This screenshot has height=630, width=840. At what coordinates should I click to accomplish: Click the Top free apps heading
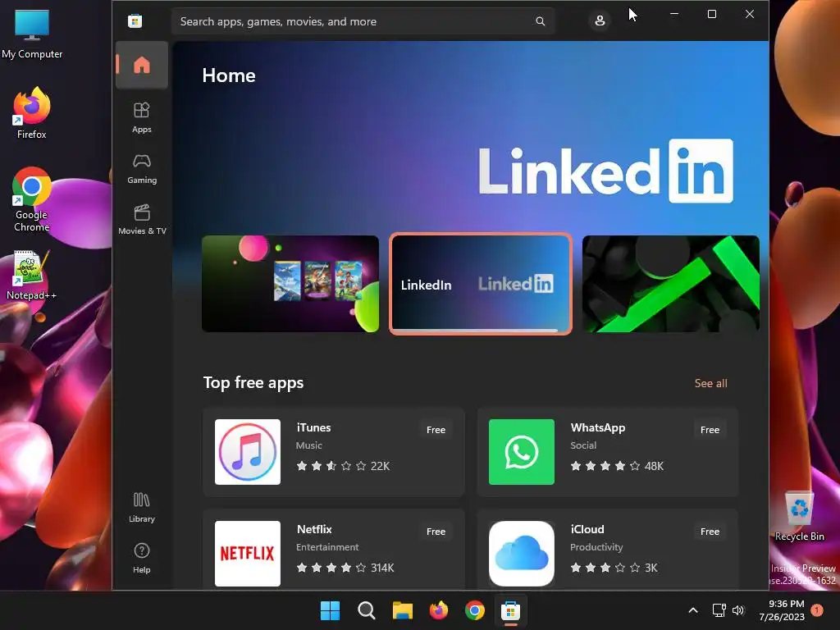click(x=253, y=382)
